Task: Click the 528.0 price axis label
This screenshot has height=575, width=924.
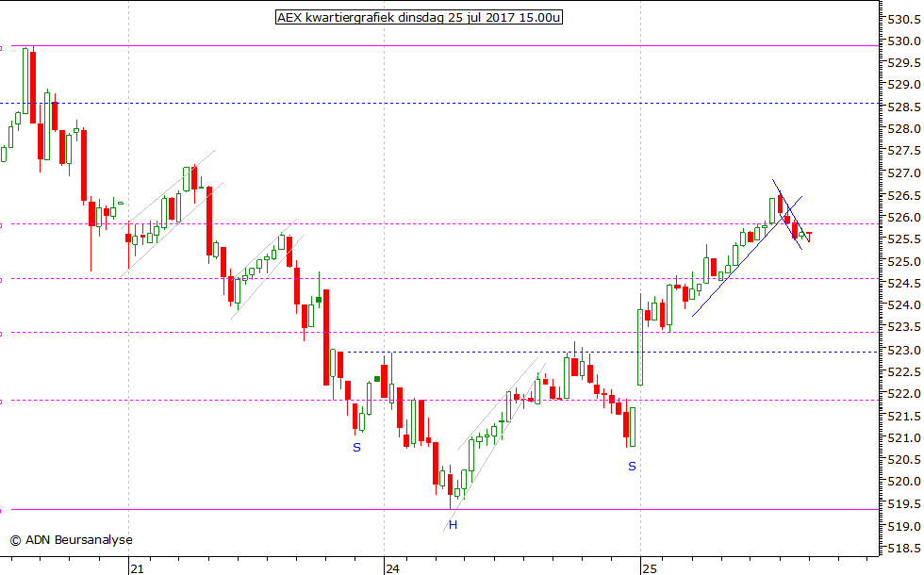Action: click(x=904, y=129)
